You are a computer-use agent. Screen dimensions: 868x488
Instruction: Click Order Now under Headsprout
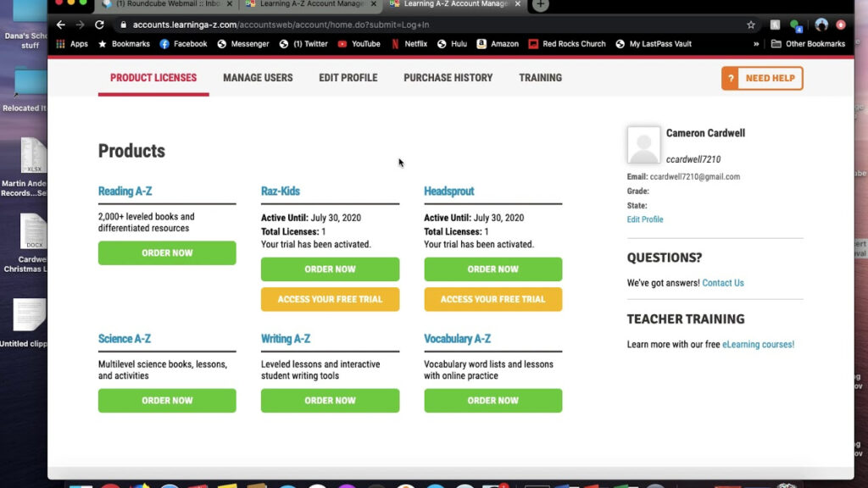pyautogui.click(x=492, y=269)
